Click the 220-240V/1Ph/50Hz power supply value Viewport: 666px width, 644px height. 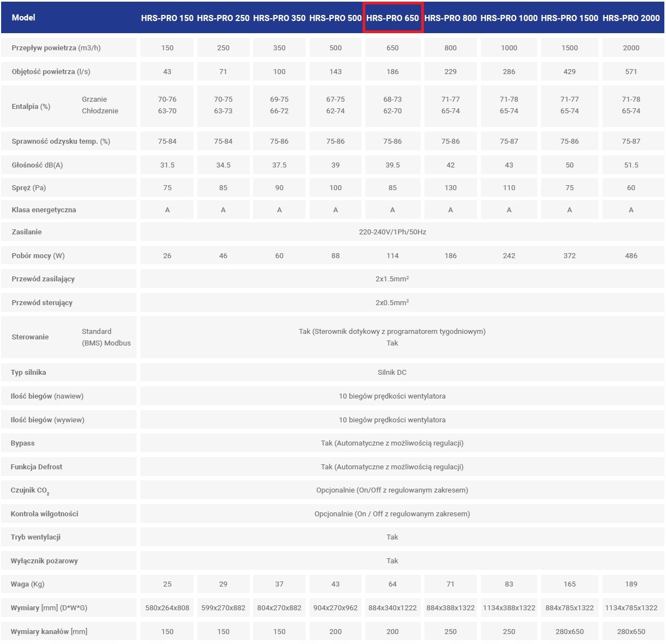tap(392, 232)
